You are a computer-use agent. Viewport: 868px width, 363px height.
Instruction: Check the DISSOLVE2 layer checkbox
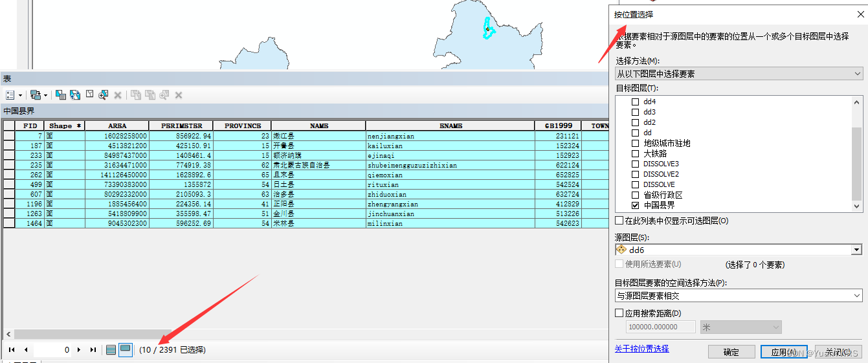click(635, 174)
